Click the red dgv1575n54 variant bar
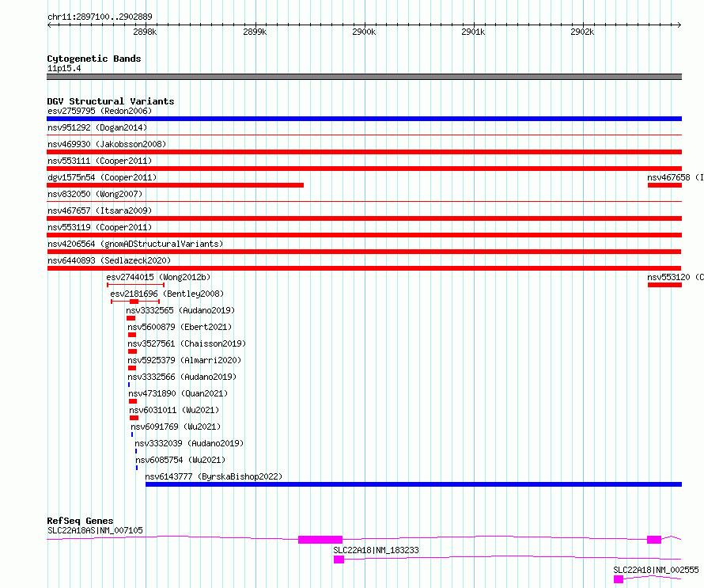 (x=175, y=185)
